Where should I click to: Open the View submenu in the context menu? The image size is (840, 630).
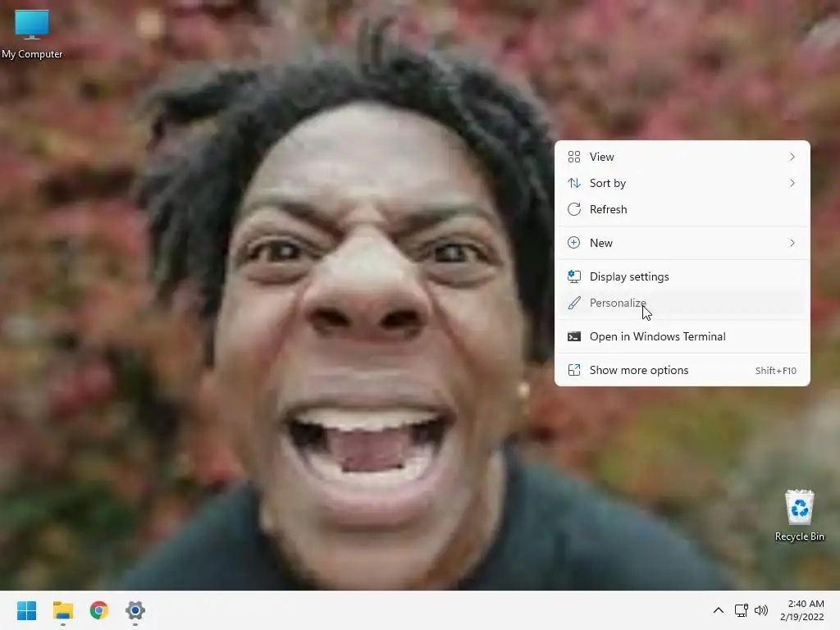tap(682, 157)
